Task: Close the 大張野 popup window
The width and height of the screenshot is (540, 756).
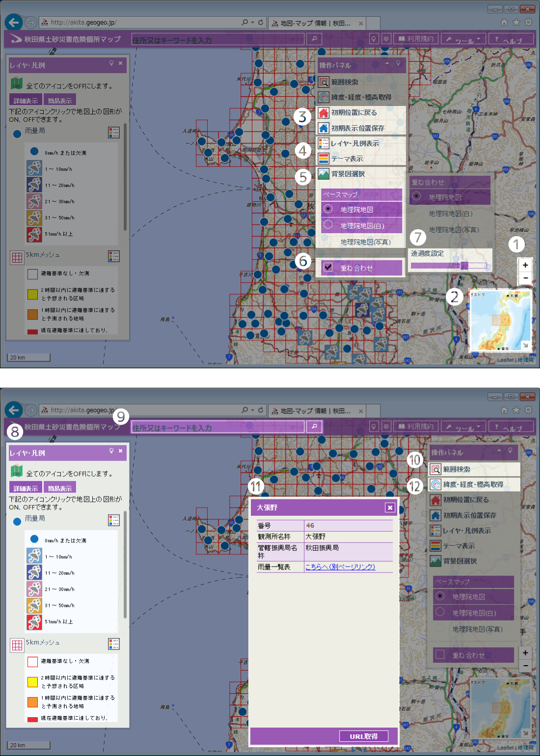Action: 390,508
